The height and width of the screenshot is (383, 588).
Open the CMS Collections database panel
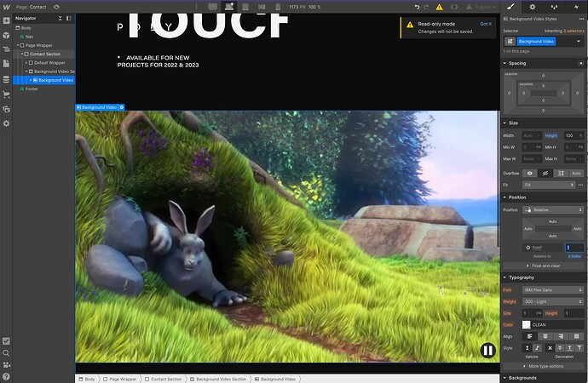6,79
